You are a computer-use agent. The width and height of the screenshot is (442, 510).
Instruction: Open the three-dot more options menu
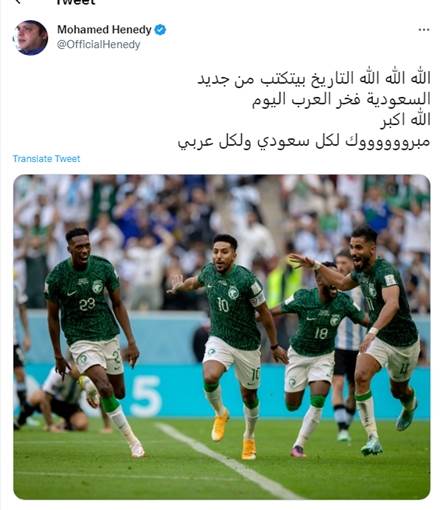pyautogui.click(x=424, y=30)
